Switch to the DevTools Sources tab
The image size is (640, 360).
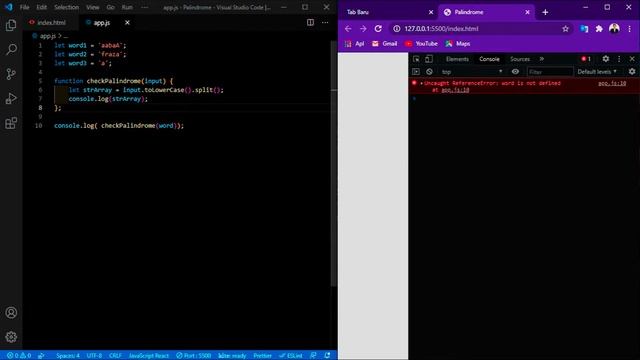[520, 59]
